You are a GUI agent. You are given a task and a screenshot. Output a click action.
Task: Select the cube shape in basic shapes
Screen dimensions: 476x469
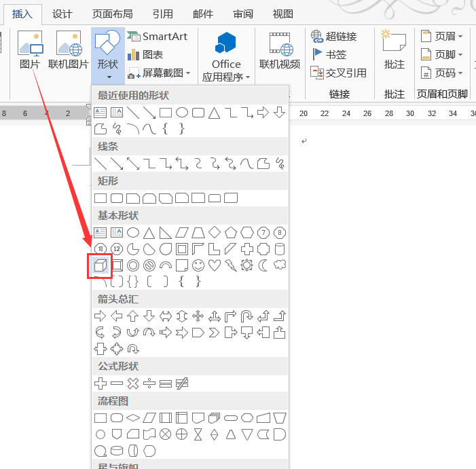(x=100, y=265)
